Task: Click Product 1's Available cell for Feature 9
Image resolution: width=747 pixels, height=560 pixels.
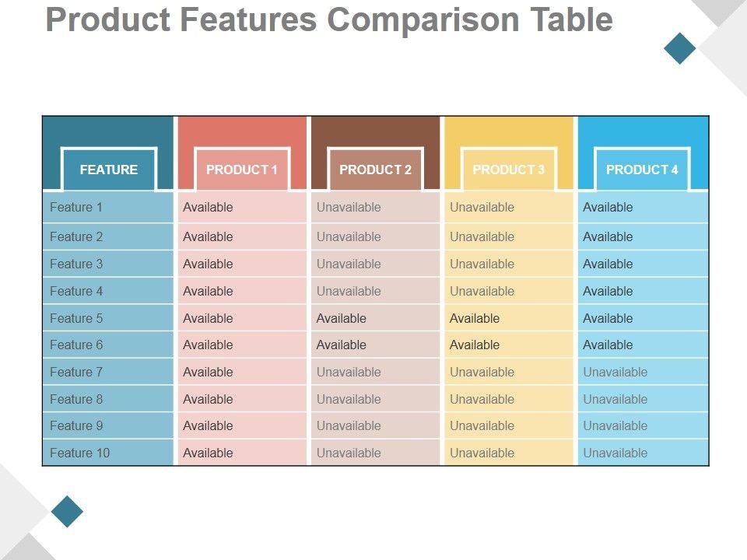Action: click(x=208, y=425)
